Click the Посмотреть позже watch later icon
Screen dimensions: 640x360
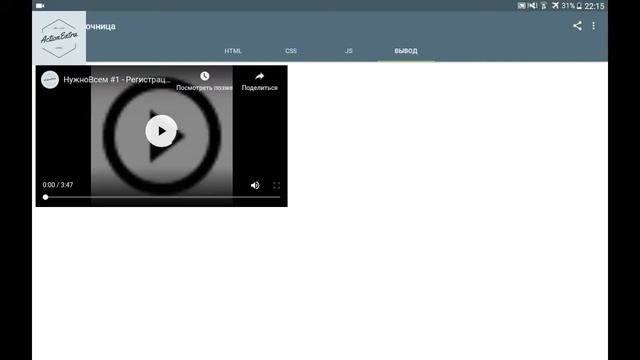[x=204, y=76]
